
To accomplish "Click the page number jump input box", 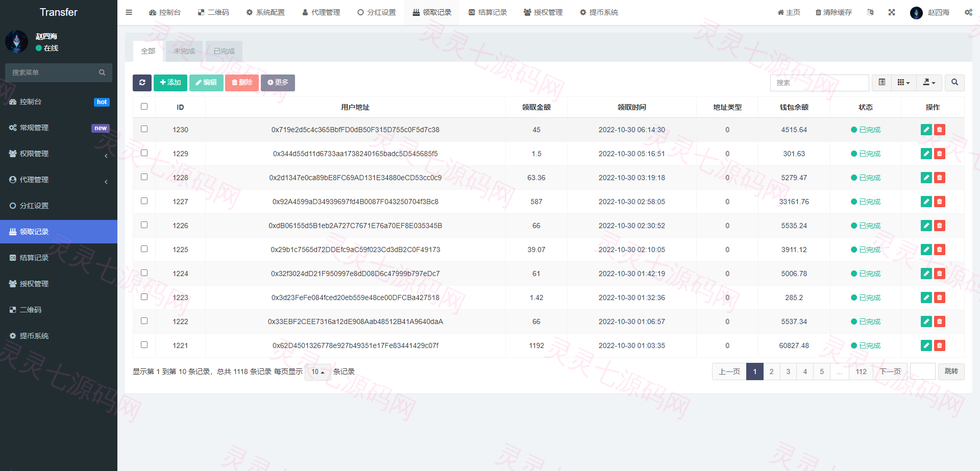I will pyautogui.click(x=923, y=371).
